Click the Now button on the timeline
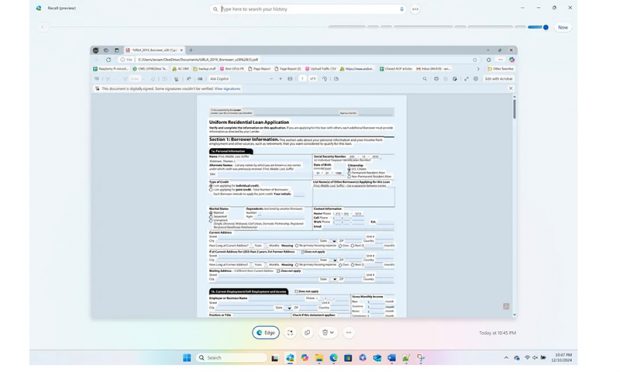This screenshot has width=620, height=372. coord(563,27)
